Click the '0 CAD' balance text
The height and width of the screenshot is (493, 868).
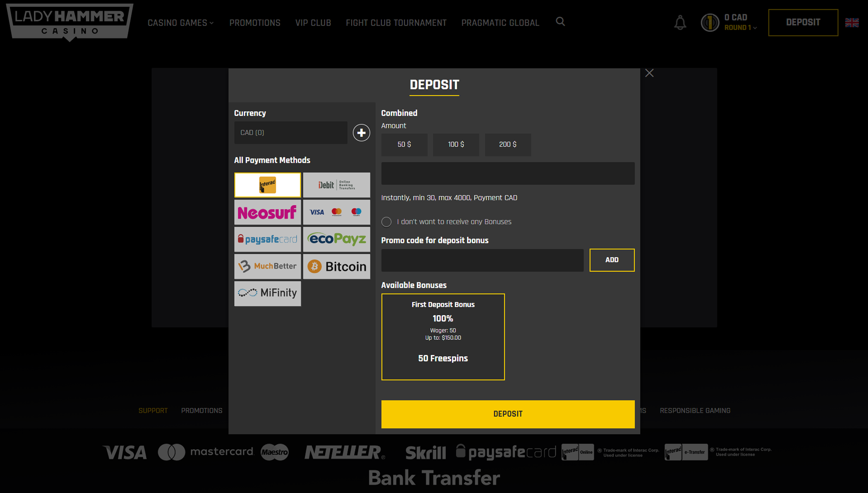(736, 18)
